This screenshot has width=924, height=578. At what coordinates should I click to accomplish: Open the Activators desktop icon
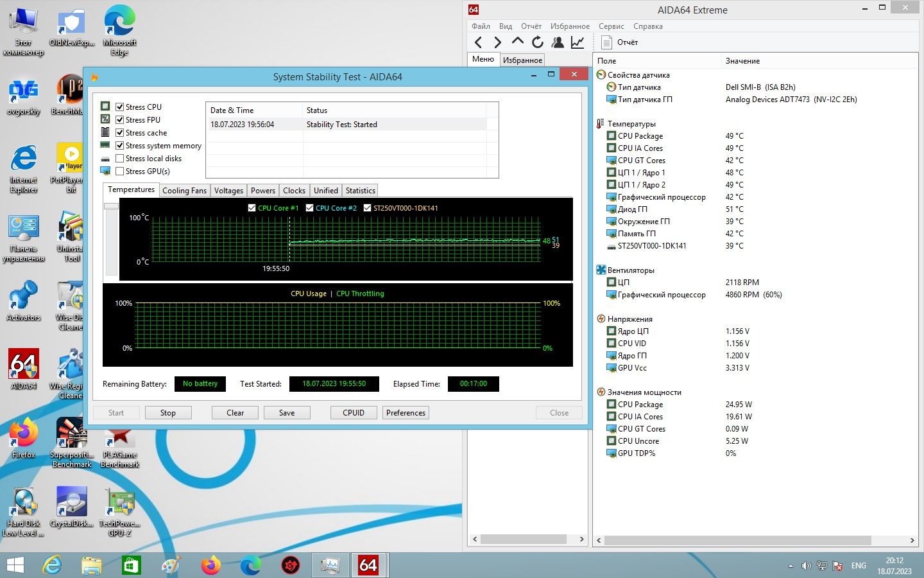[24, 301]
